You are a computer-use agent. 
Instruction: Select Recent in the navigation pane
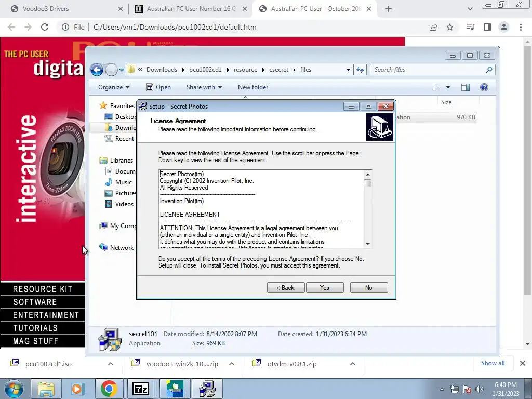pyautogui.click(x=120, y=138)
